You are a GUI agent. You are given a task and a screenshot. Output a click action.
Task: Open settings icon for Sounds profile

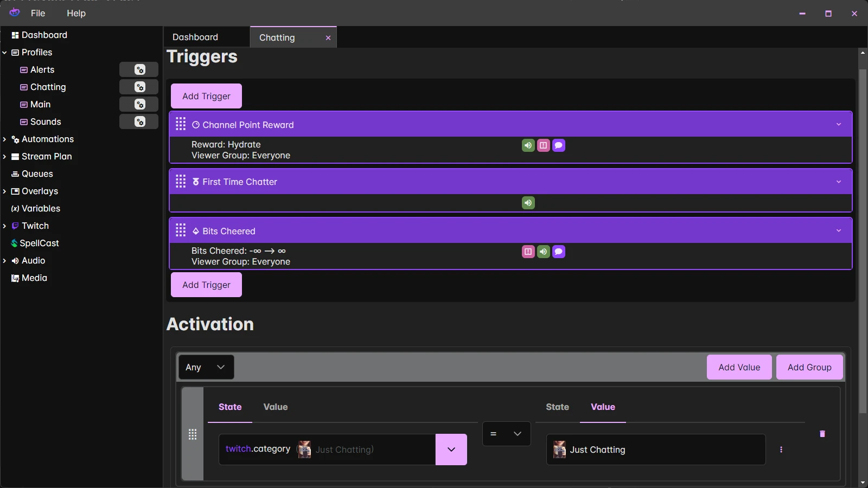(139, 121)
